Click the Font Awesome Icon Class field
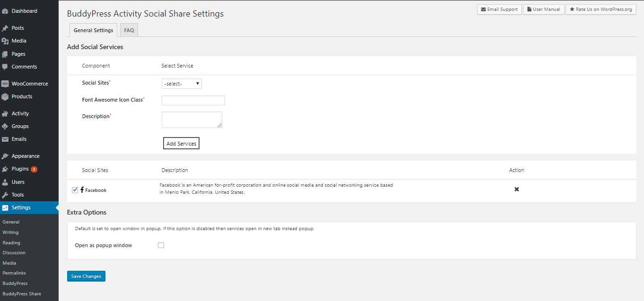 coord(193,100)
